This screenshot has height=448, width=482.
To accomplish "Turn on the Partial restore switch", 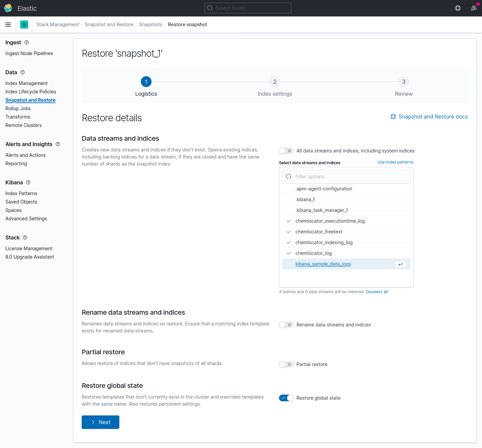I will 286,364.
